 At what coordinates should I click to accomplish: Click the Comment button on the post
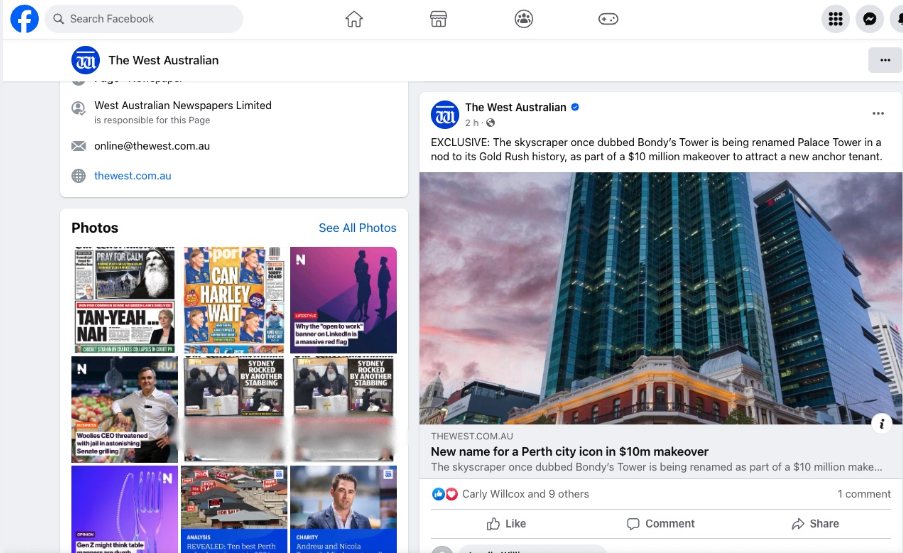pos(661,524)
